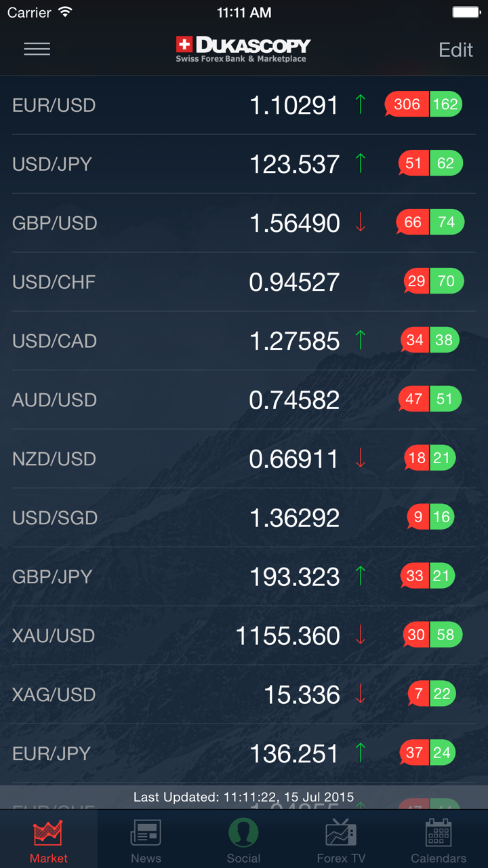Tap the Last Updated status bar
This screenshot has width=488, height=868.
tap(244, 797)
